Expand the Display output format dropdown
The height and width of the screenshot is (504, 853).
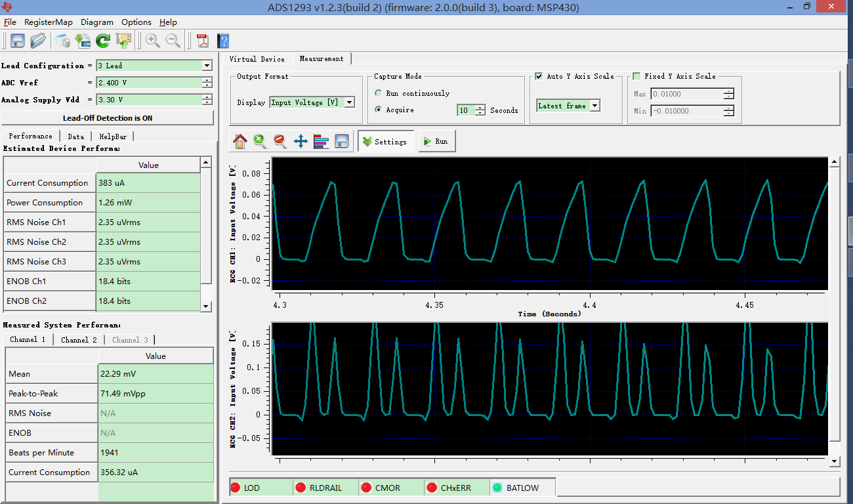(x=349, y=102)
